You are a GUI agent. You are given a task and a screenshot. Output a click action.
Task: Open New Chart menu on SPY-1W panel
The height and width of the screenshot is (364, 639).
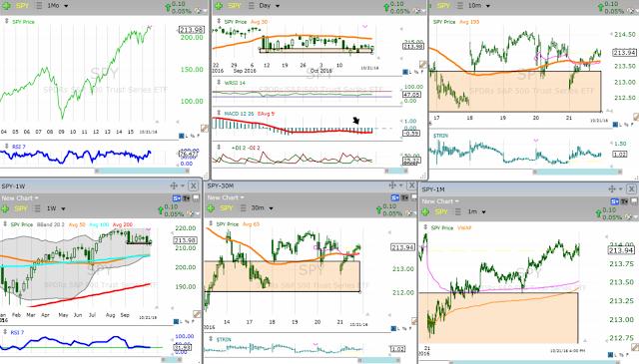click(x=20, y=198)
